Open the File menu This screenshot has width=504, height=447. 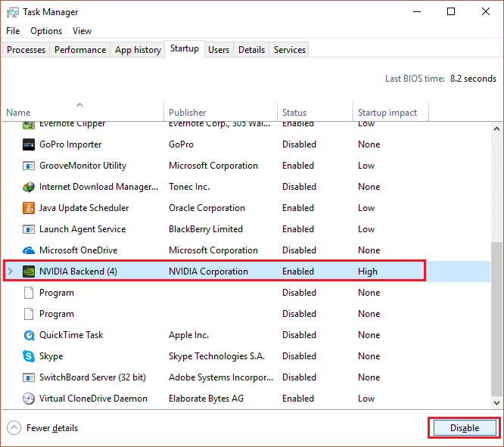(x=13, y=31)
